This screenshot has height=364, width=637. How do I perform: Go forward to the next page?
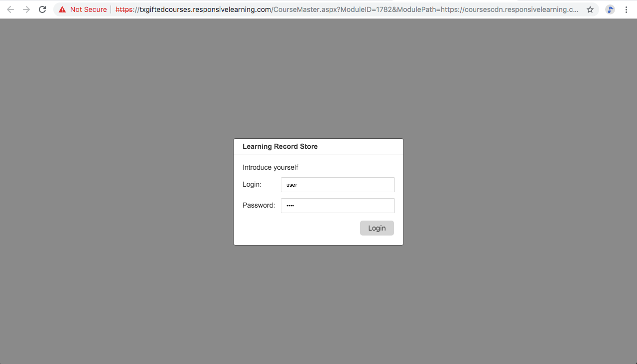pos(26,9)
